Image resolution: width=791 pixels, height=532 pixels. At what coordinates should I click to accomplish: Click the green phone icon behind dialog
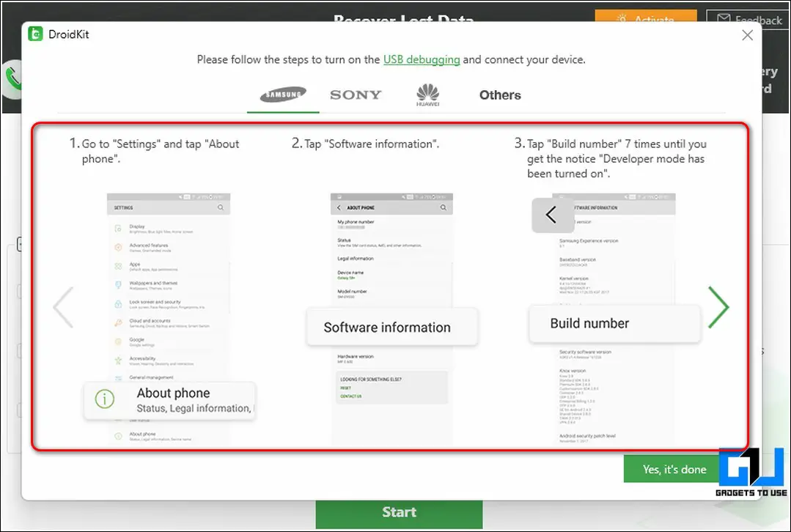coord(12,80)
